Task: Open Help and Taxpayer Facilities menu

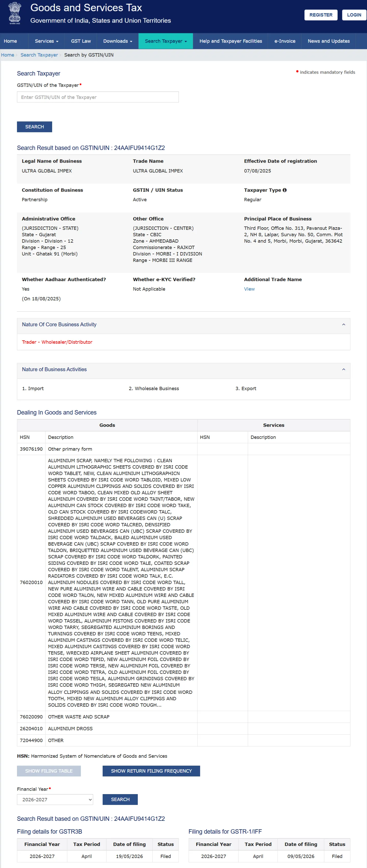Action: point(231,41)
